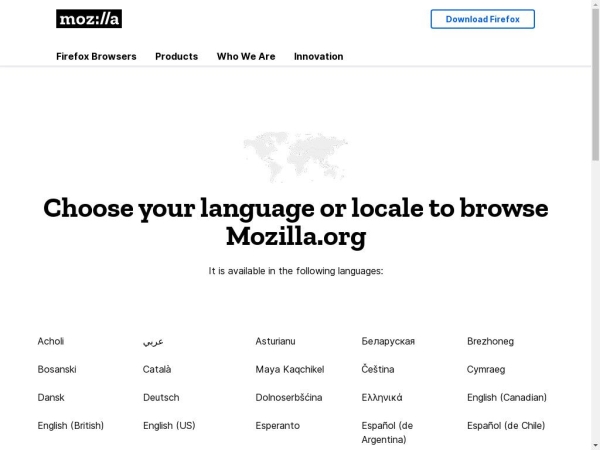
Task: Select English (British) locale
Action: click(x=70, y=426)
